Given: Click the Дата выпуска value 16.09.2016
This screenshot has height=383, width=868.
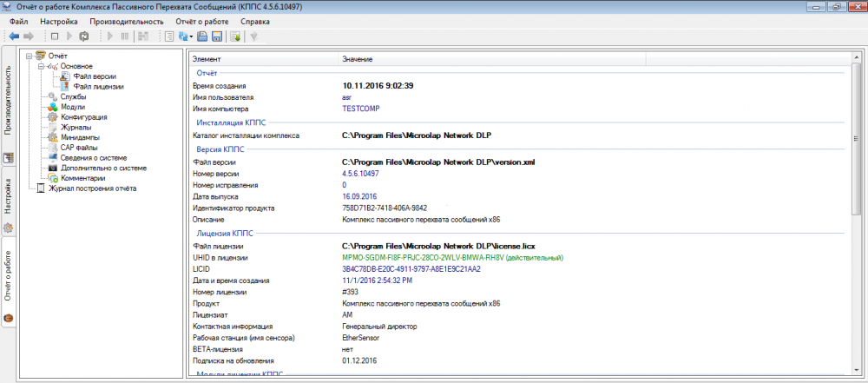Looking at the screenshot, I should point(359,197).
